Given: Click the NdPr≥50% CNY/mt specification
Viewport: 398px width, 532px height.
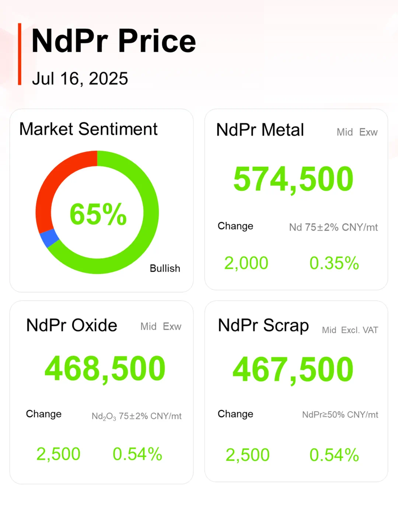Looking at the screenshot, I should [340, 415].
